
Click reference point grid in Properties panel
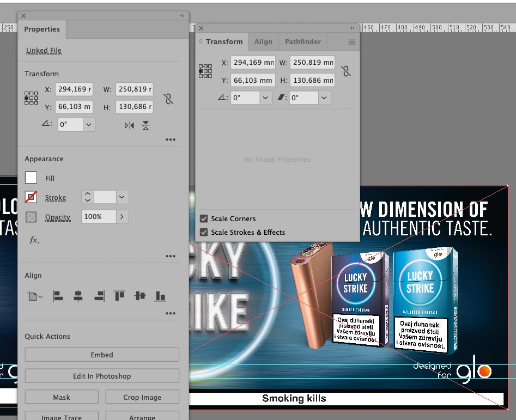click(31, 98)
